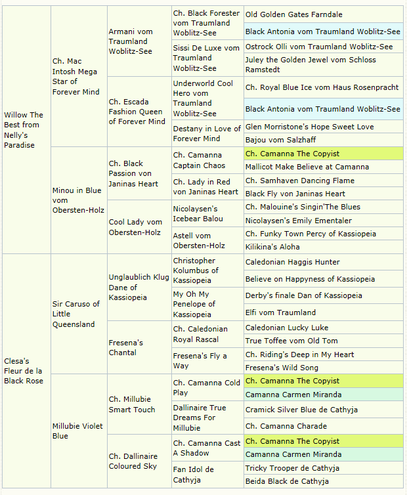The height and width of the screenshot is (495, 407).
Task: Select Cramick Silver Blue de Cathyja
Action: pos(302,410)
